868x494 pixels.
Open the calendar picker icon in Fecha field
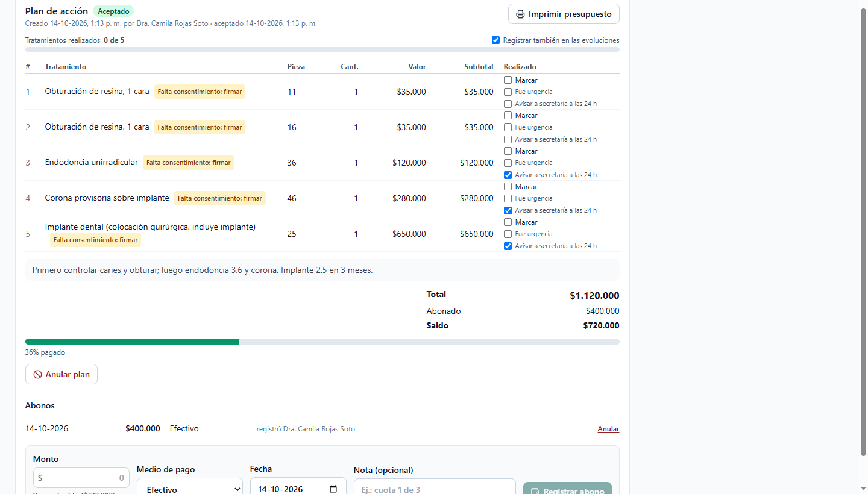tap(333, 489)
